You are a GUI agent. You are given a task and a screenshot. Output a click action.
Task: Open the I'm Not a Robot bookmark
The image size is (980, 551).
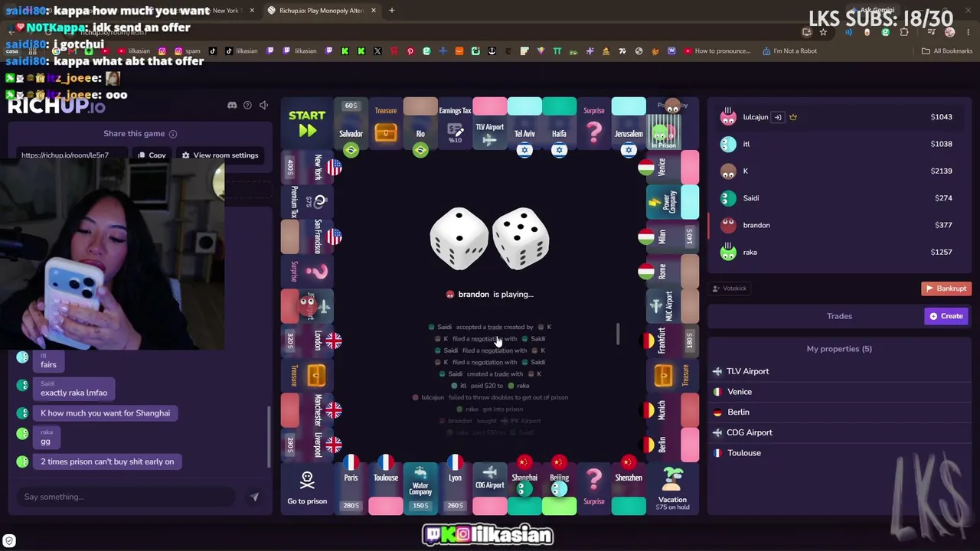point(789,51)
